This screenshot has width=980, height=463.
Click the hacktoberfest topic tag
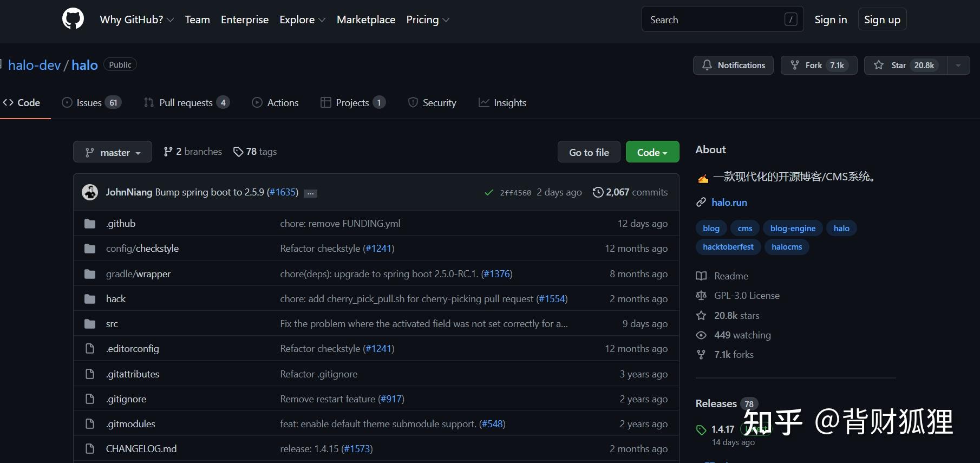click(728, 247)
